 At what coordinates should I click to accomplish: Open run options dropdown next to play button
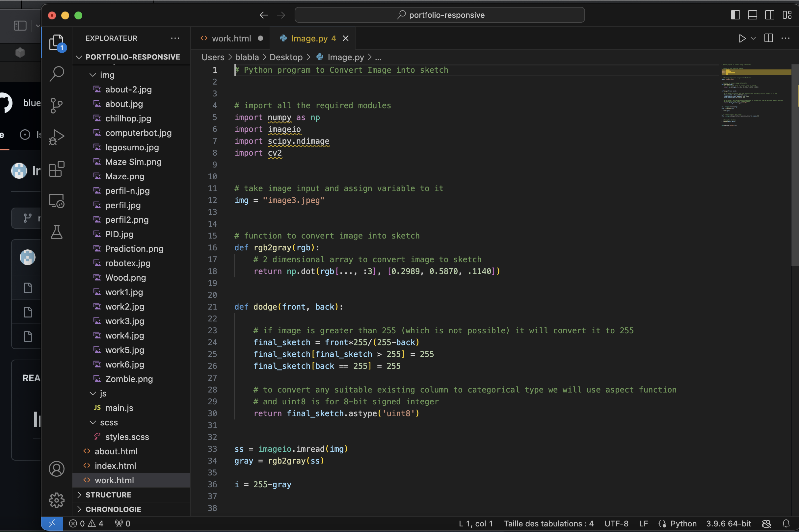753,38
